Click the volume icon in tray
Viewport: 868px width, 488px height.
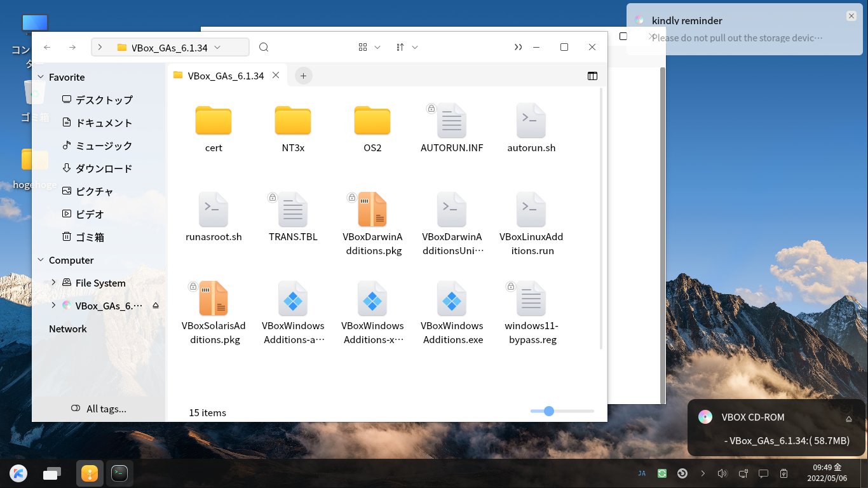(x=722, y=473)
